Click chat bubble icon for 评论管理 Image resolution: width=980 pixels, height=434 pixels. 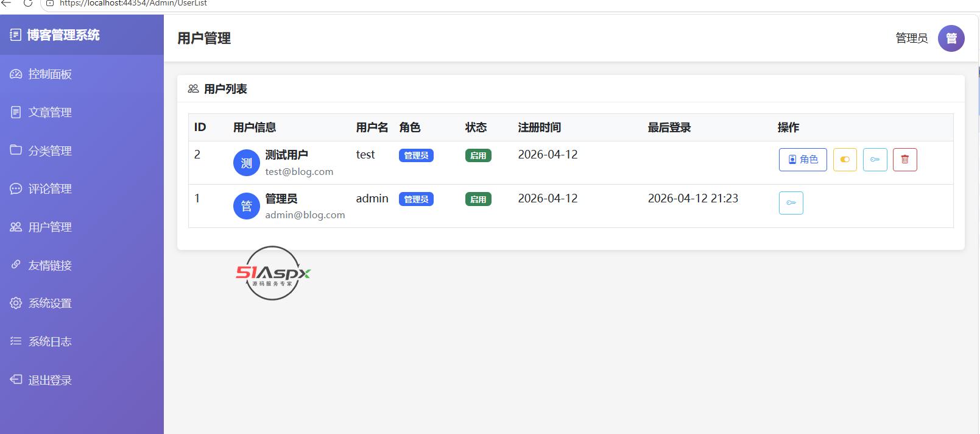coord(16,188)
